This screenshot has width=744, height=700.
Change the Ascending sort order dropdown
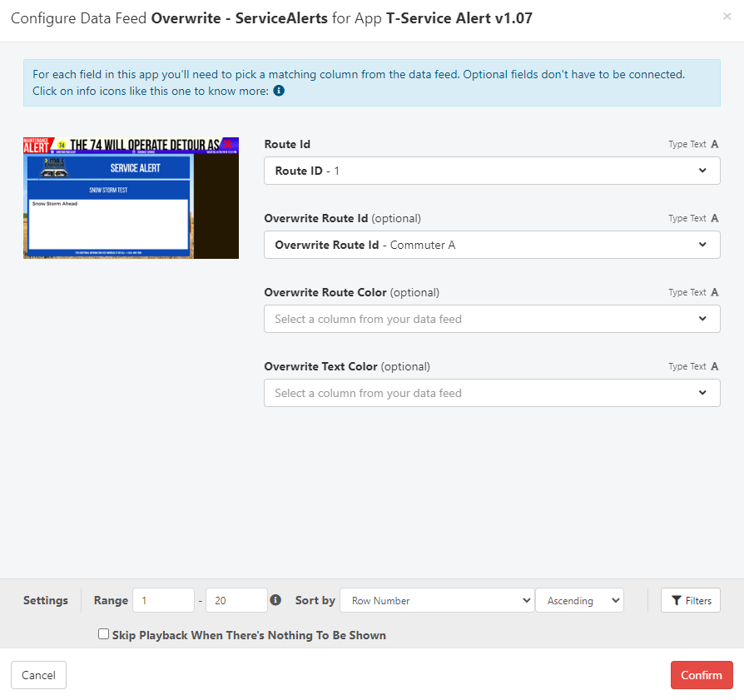click(579, 600)
